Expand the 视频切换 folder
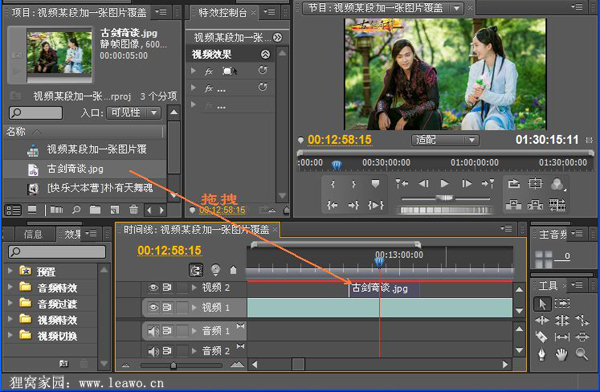This screenshot has width=600, height=392. tap(10, 335)
